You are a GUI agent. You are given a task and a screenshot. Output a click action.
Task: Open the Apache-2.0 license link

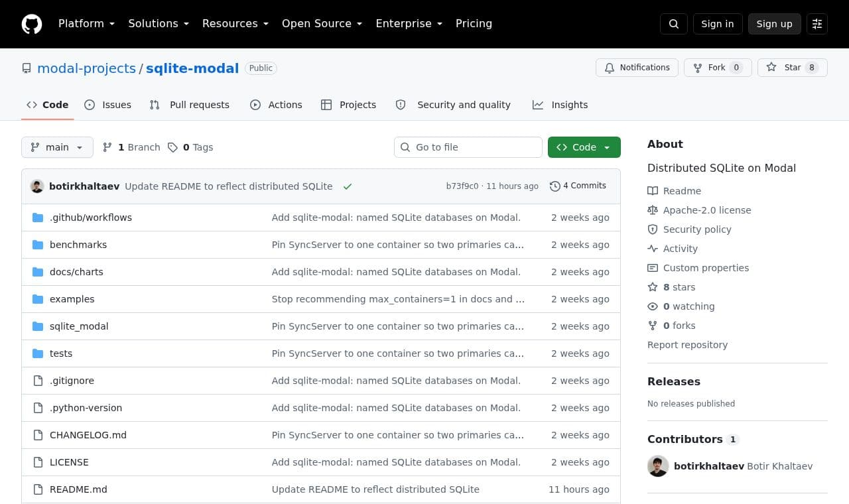coord(707,210)
